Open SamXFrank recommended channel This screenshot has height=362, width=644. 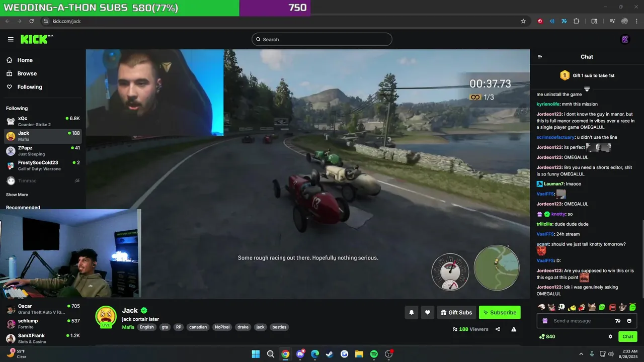pos(43,338)
